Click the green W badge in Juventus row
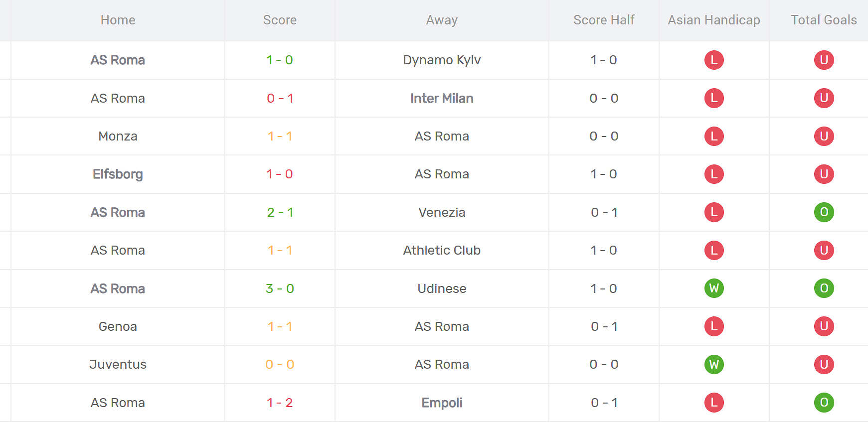The width and height of the screenshot is (868, 424). pos(714,365)
